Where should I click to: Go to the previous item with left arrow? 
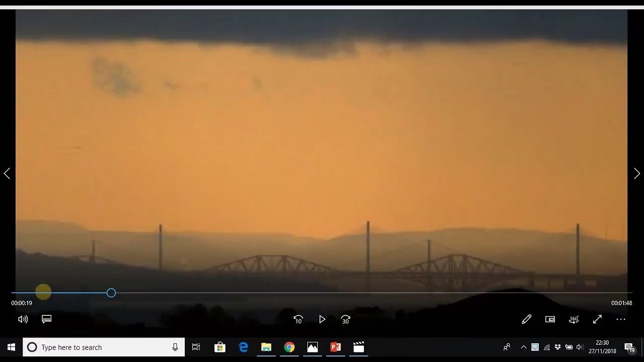click(x=7, y=173)
